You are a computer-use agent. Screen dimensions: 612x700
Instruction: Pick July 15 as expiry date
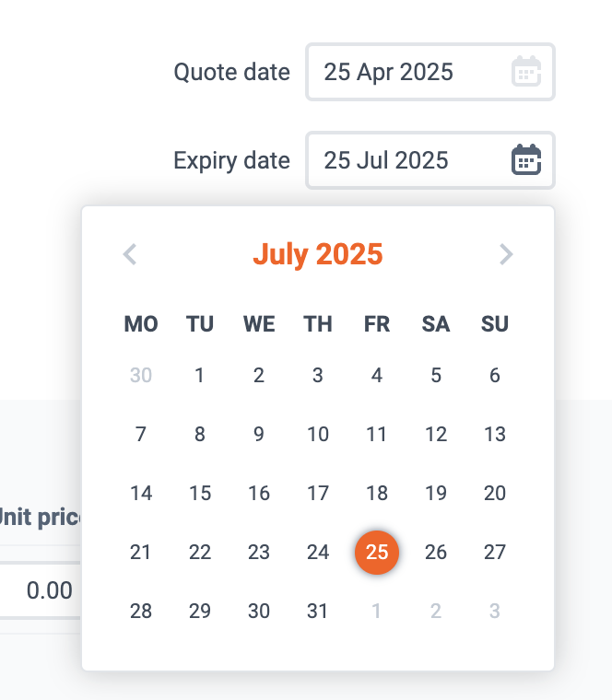pos(200,494)
